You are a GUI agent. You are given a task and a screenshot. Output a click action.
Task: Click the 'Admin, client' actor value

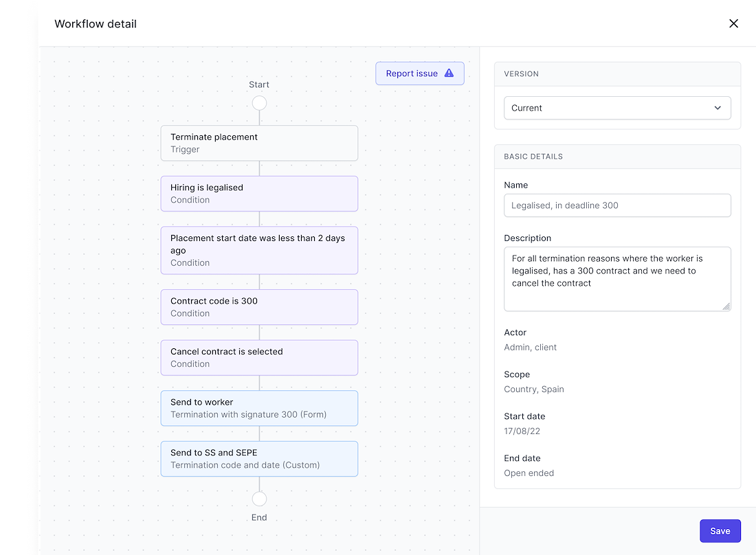pyautogui.click(x=530, y=348)
